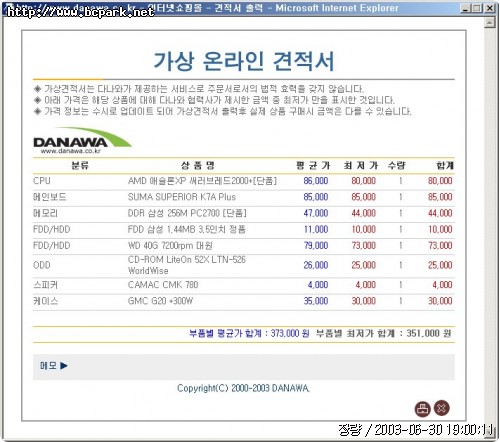Click the 상품명 column header
The image size is (500, 442).
[x=198, y=165]
